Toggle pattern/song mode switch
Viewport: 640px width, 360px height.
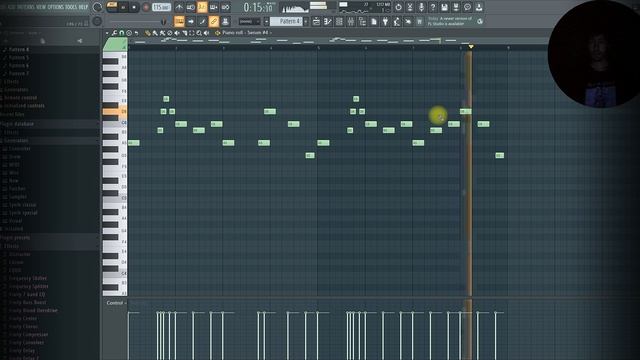click(112, 7)
